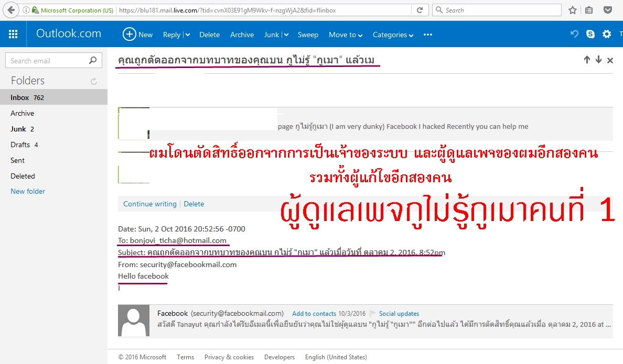Click Delete link beside Continue writing
The image size is (623, 364).
coord(194,204)
